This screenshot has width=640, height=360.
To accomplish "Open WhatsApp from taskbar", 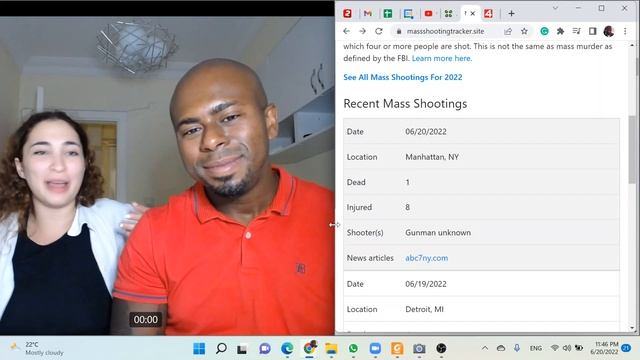I will pyautogui.click(x=353, y=349).
